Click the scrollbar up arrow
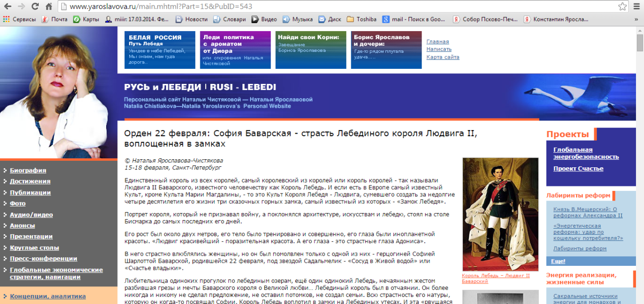Screen dimensions: 644x304 click(x=639, y=30)
